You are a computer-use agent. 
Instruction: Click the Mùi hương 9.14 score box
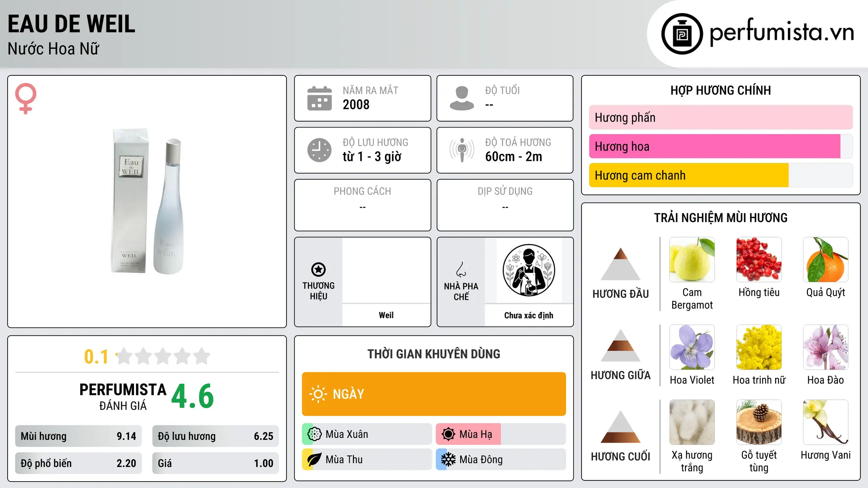tap(78, 436)
